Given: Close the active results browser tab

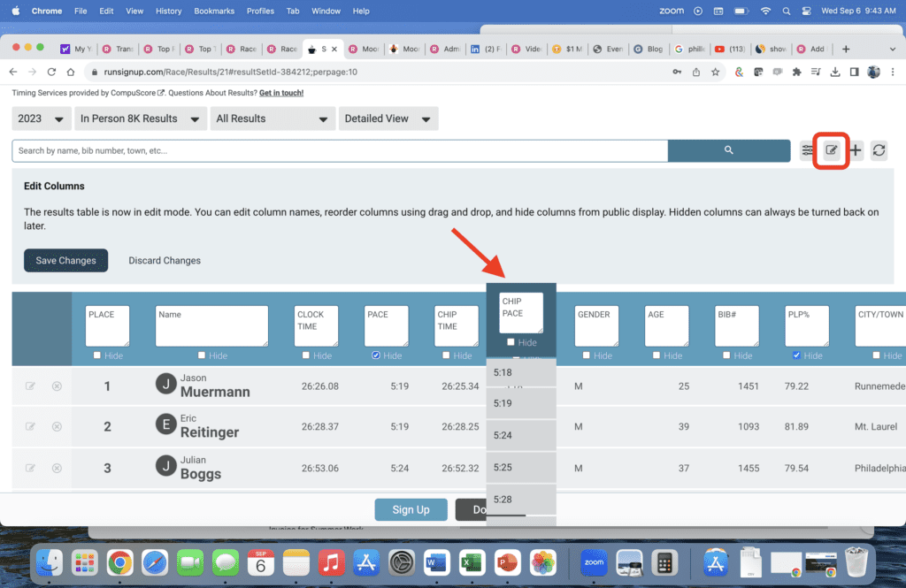Looking at the screenshot, I should (x=334, y=50).
